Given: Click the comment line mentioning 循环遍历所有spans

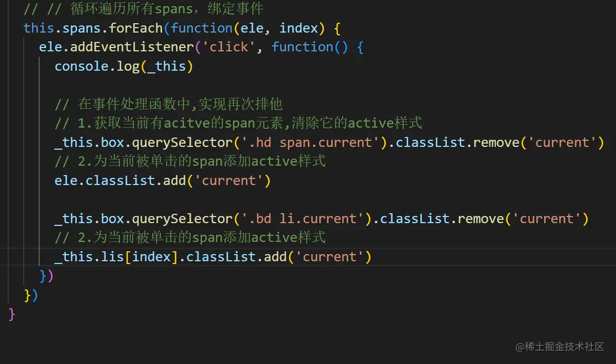Looking at the screenshot, I should [143, 9].
